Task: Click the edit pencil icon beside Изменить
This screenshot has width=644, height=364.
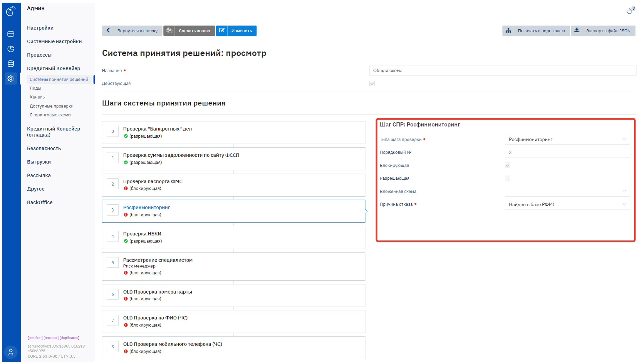Action: point(222,31)
